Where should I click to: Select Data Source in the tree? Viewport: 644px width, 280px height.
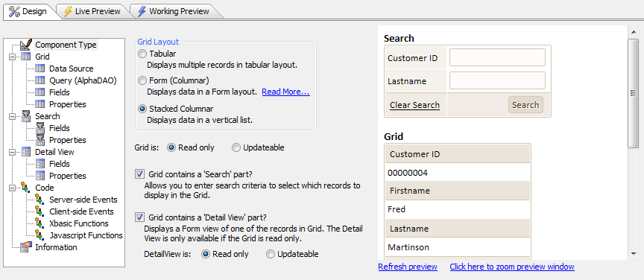coord(72,69)
